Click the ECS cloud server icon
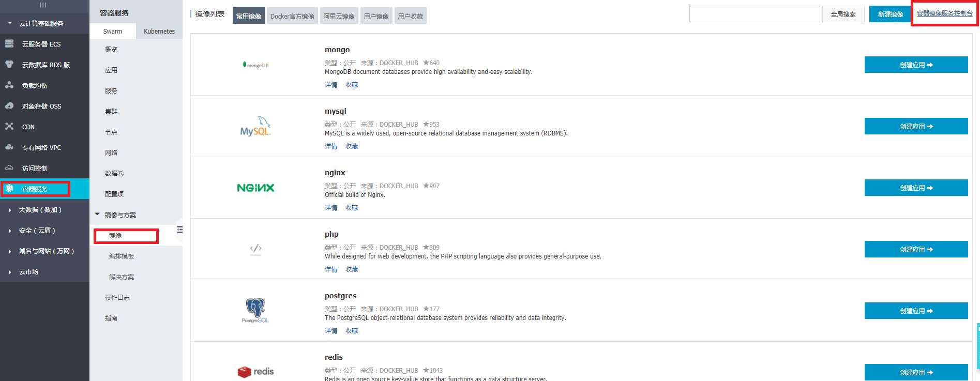This screenshot has width=980, height=381. [x=9, y=44]
